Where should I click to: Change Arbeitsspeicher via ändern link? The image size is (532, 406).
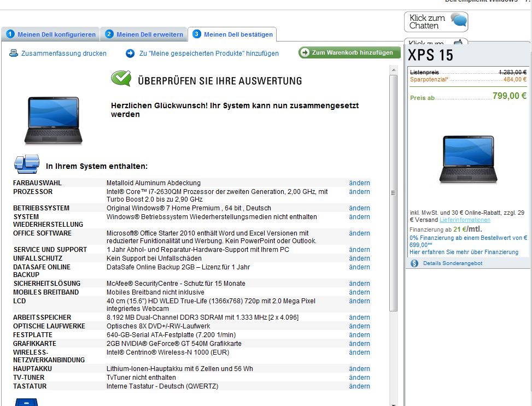359,317
